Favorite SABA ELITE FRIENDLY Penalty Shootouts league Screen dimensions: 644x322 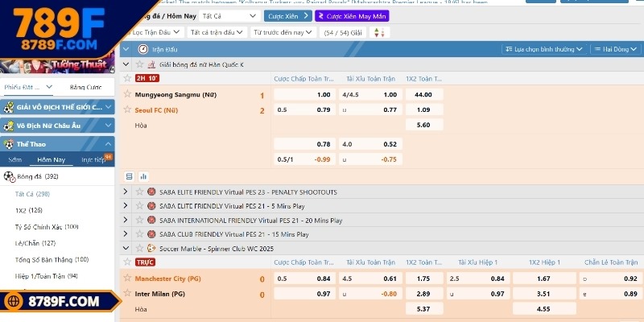click(x=139, y=192)
